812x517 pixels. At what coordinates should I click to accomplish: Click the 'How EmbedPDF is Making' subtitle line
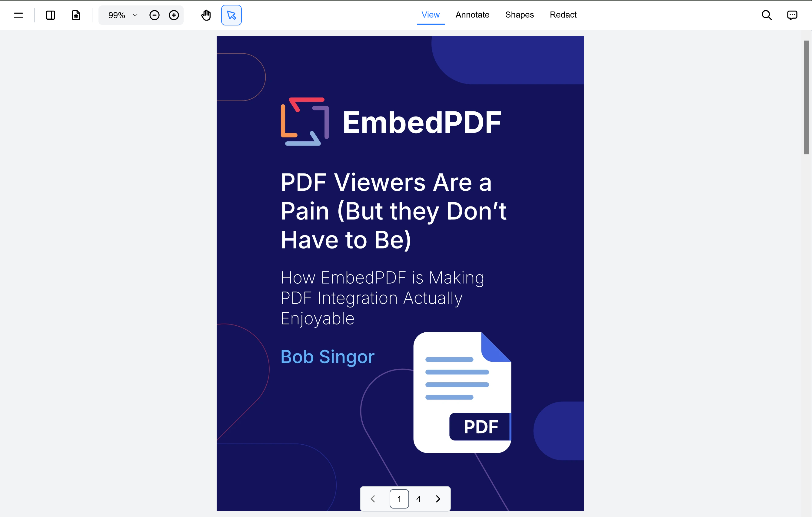[x=382, y=278]
